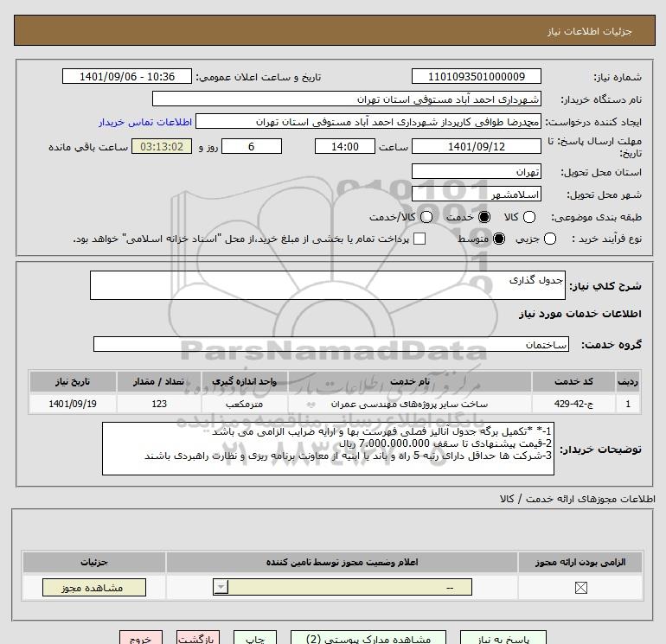The height and width of the screenshot is (644, 666).
Task: Choose the متوسط purchase type radio
Action: 499,239
